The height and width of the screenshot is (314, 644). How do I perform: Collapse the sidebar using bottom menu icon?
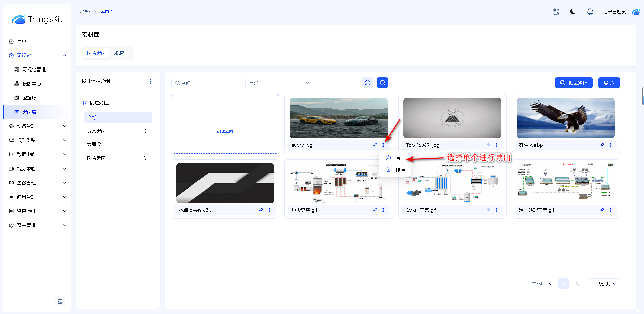click(60, 302)
